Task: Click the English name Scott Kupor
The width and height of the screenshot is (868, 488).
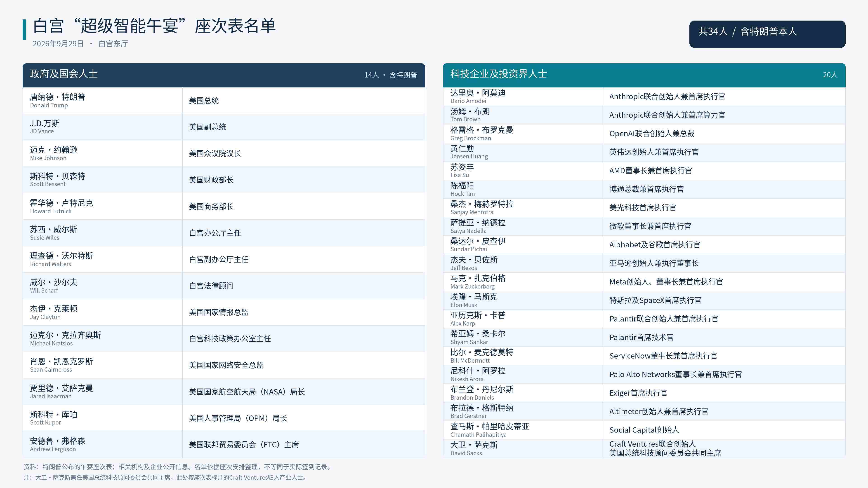Action: pos(45,423)
